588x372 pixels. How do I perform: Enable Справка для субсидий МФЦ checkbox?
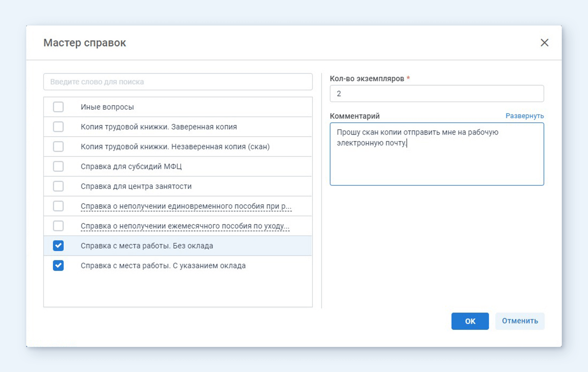[x=58, y=166]
